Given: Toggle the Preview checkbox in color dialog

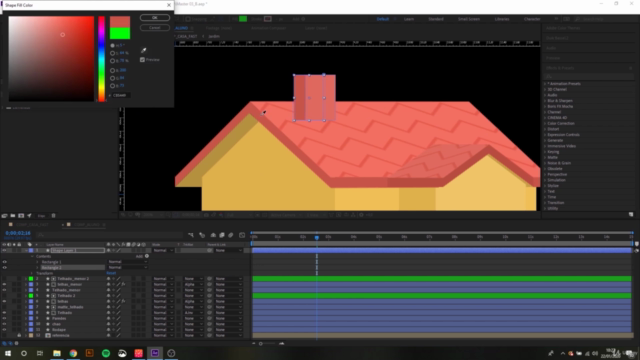Looking at the screenshot, I should 142,60.
